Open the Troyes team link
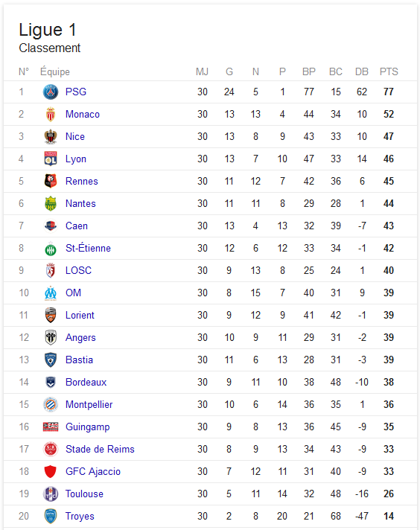The height and width of the screenshot is (530, 420). point(80,516)
